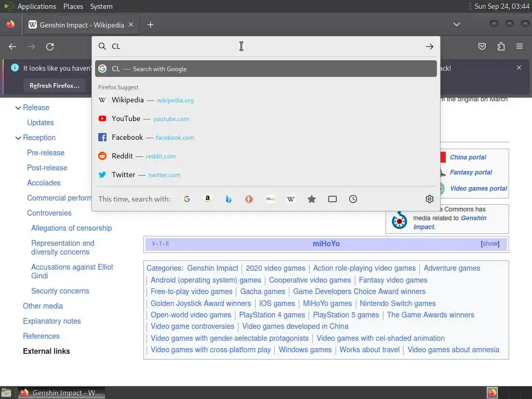This screenshot has width=532, height=399.
Task: Choose the Reddit suggestion row
Action: click(x=265, y=156)
